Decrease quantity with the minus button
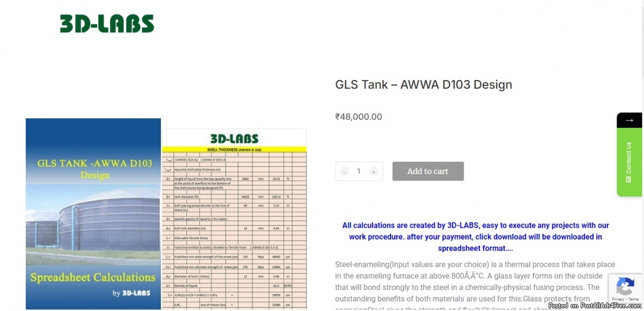 click(345, 171)
